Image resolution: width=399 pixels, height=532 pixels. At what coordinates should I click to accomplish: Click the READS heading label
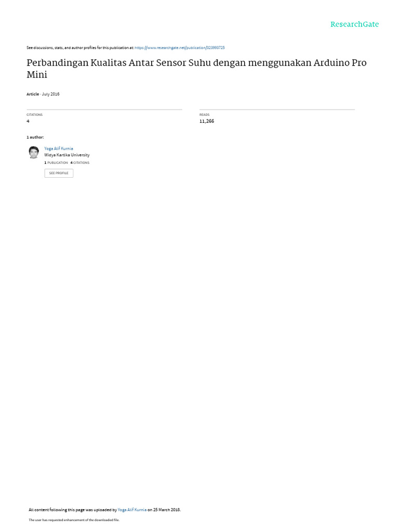coord(204,115)
